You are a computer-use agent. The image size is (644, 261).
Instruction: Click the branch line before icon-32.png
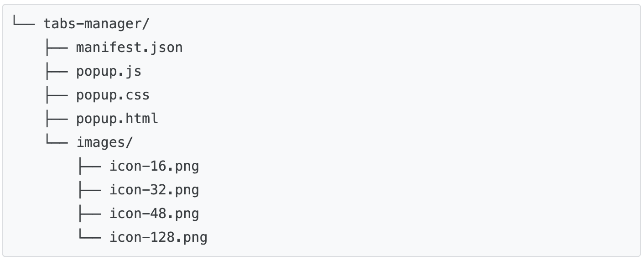click(x=89, y=190)
